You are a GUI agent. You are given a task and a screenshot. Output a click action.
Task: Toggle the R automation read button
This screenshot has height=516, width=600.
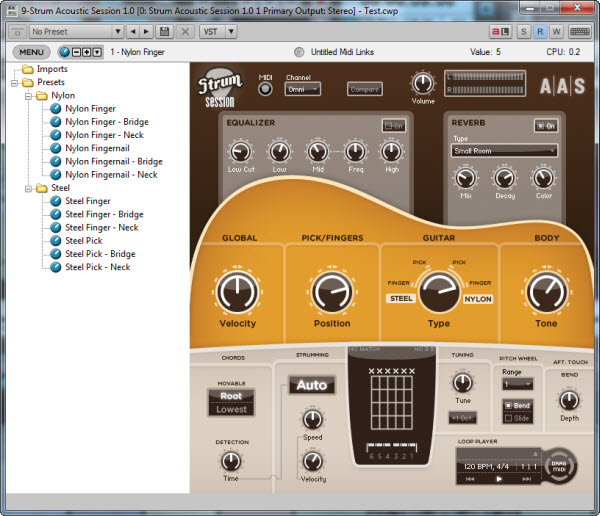[540, 31]
